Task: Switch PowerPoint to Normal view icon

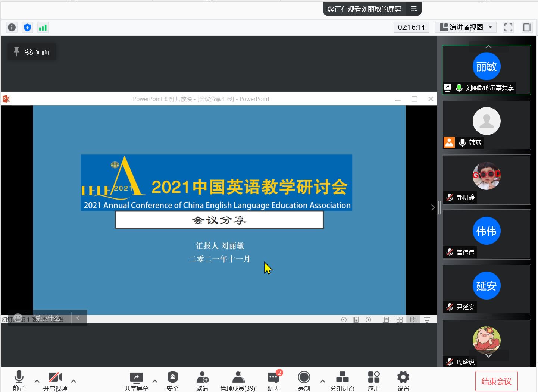Action: click(x=386, y=320)
